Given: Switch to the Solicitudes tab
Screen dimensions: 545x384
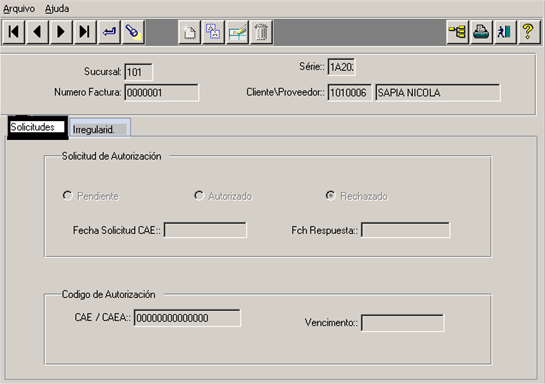Looking at the screenshot, I should click(x=38, y=127).
